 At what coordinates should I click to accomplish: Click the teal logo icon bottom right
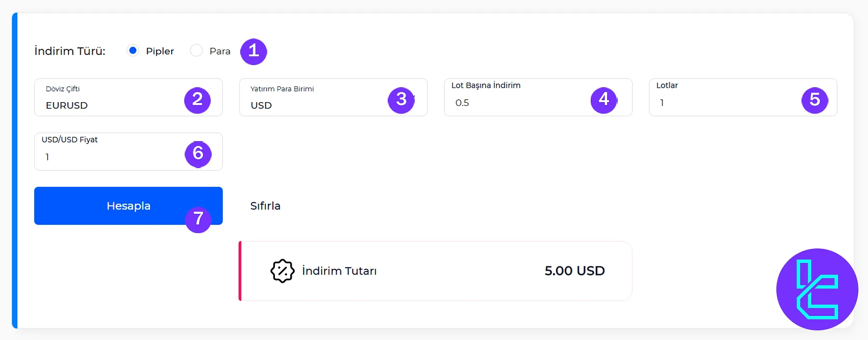click(x=817, y=289)
